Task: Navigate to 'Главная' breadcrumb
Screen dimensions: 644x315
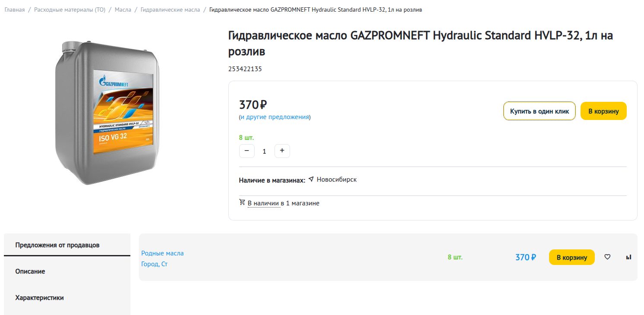Action: click(15, 9)
